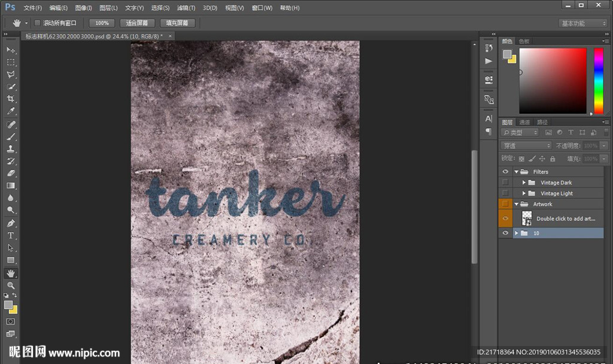Toggle lock transparent pixels
This screenshot has width=613, height=364.
[521, 159]
